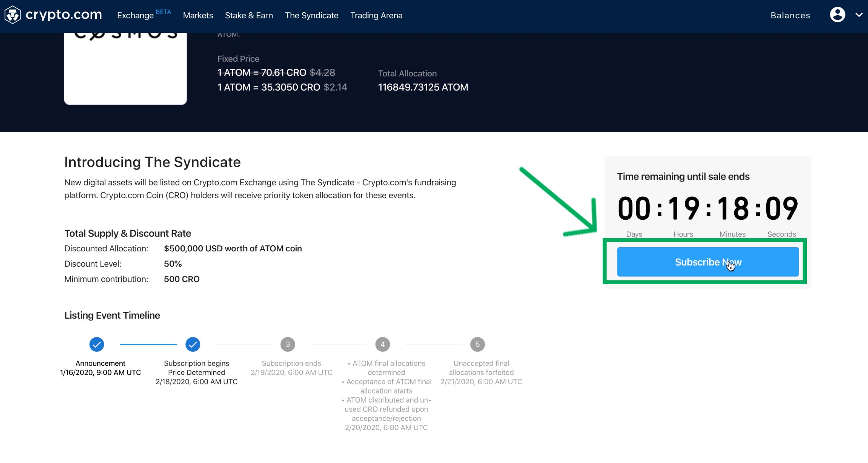Click the crypto.com wordmark text

pyautogui.click(x=64, y=15)
